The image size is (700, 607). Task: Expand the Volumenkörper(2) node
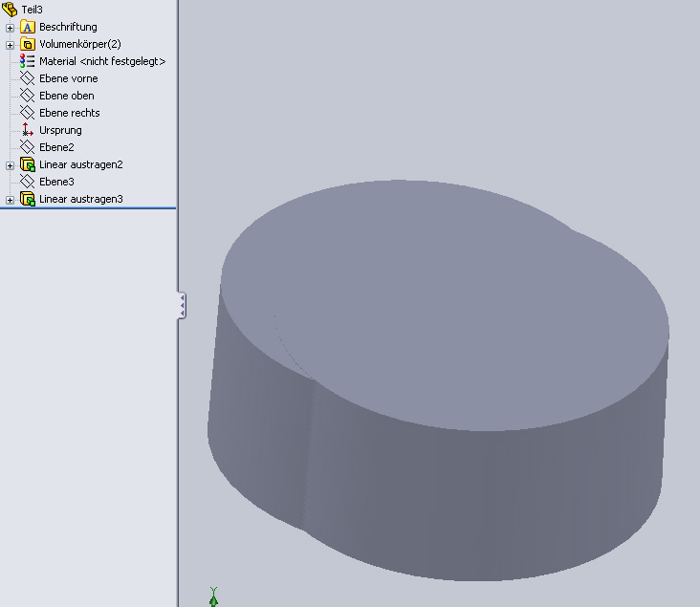click(10, 45)
